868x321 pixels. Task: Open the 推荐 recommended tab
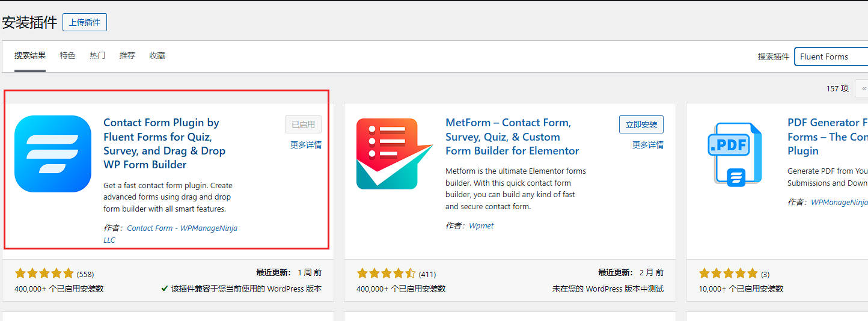click(x=127, y=55)
